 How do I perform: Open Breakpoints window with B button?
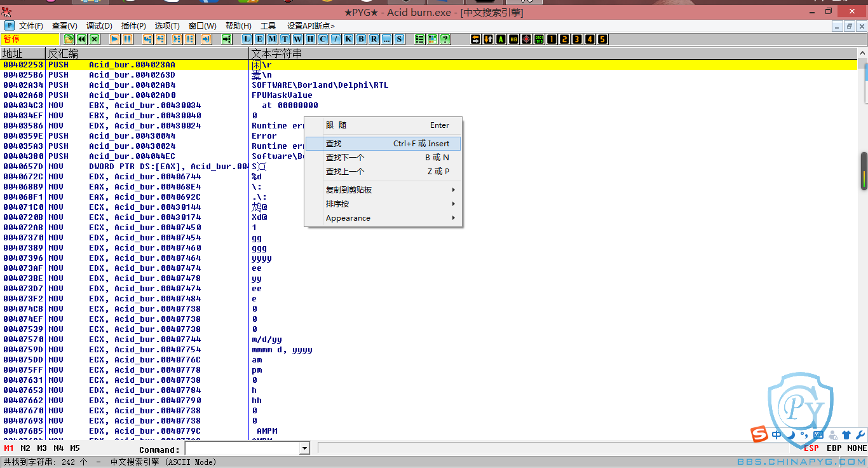point(362,39)
